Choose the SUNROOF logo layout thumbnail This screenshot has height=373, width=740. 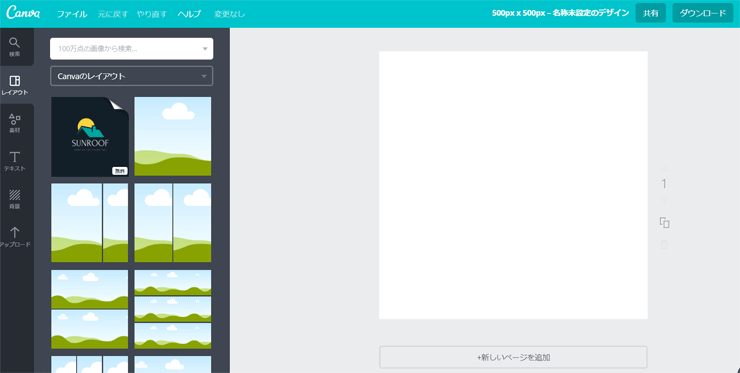point(90,137)
